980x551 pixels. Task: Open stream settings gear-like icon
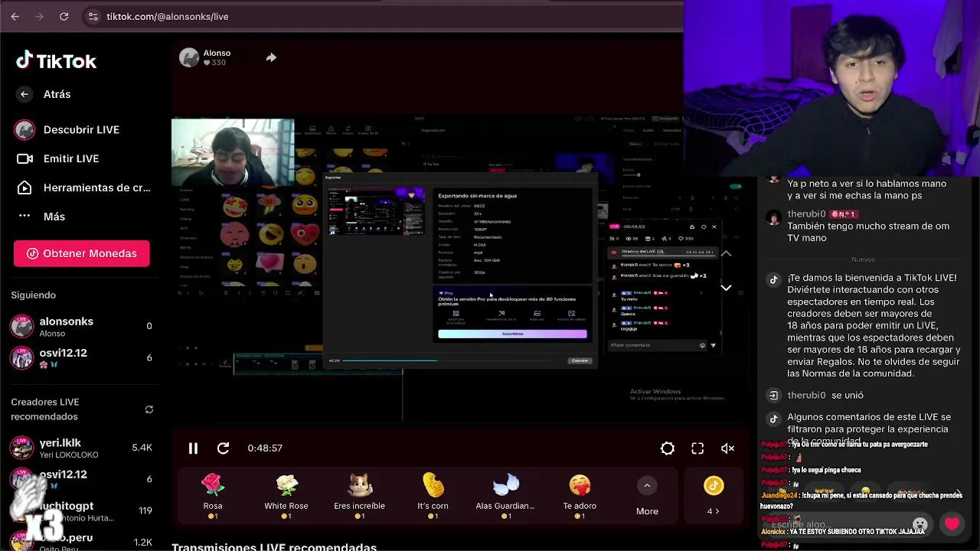pyautogui.click(x=668, y=448)
